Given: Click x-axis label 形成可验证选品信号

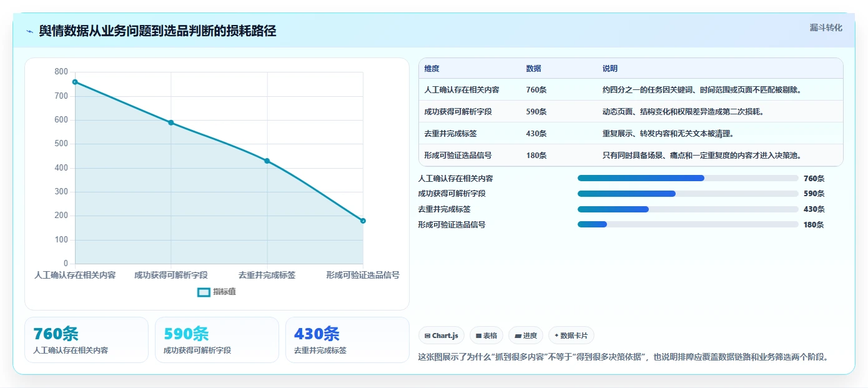Looking at the screenshot, I should (363, 275).
